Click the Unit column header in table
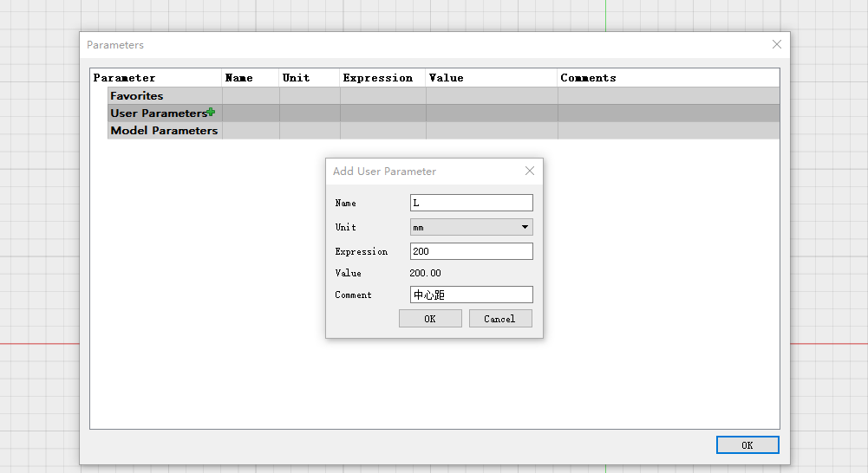This screenshot has width=868, height=473. pos(309,78)
